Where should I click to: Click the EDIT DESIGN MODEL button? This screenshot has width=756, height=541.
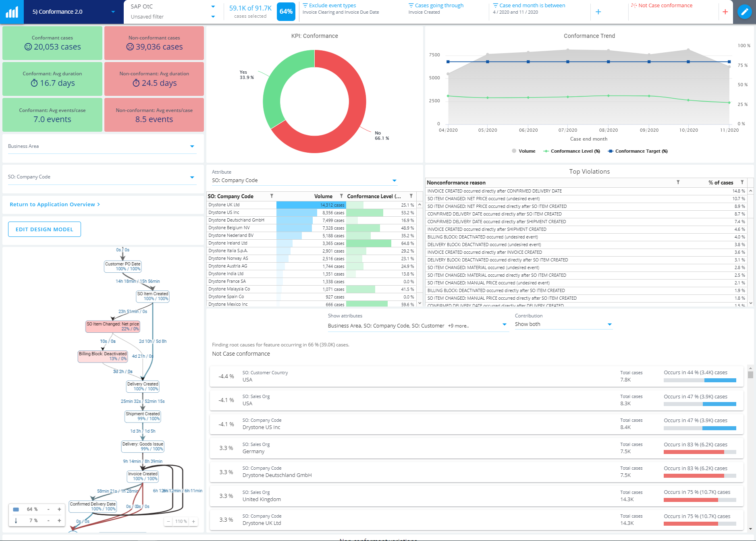(x=44, y=229)
